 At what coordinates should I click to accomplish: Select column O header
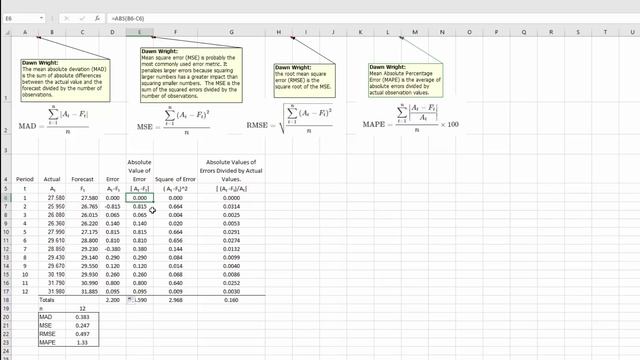coord(469,32)
